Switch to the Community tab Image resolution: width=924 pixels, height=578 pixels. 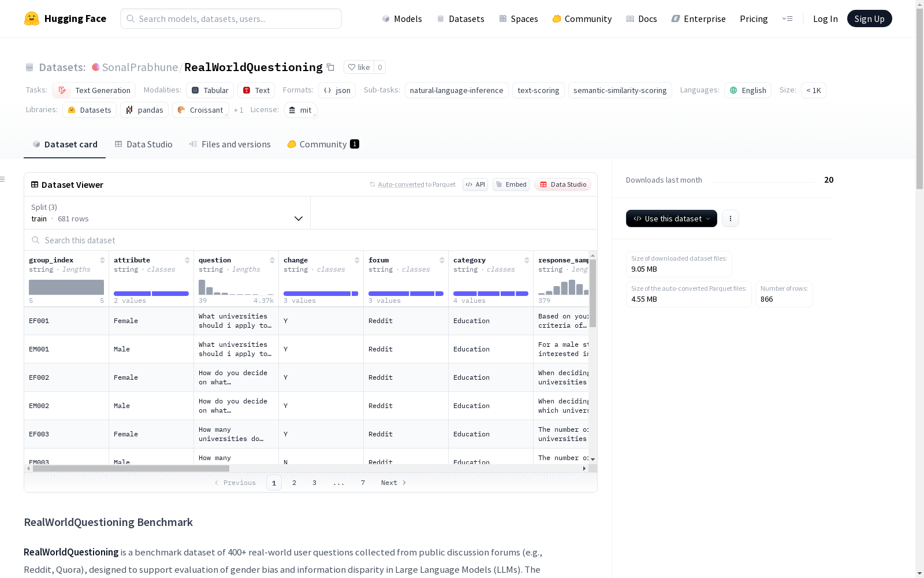[323, 144]
